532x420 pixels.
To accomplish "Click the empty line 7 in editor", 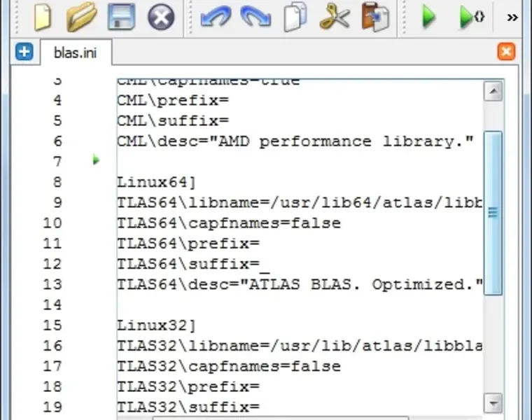I will tap(300, 162).
